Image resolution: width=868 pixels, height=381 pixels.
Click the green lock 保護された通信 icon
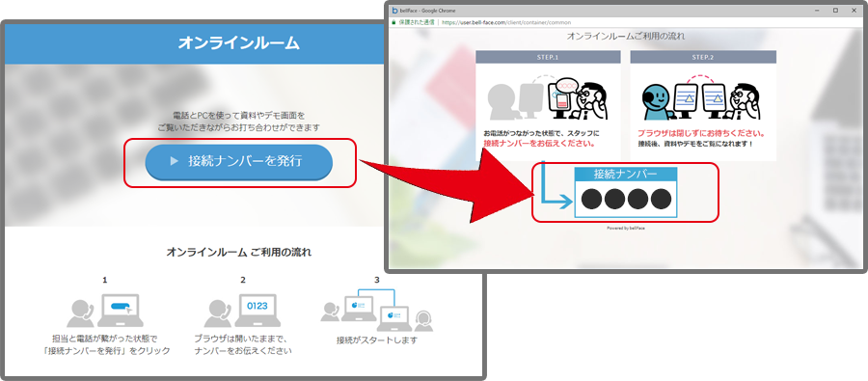click(x=394, y=23)
